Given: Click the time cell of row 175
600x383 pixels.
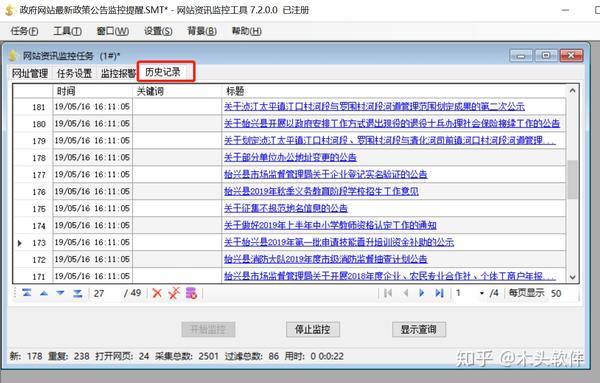Looking at the screenshot, I should [x=92, y=208].
